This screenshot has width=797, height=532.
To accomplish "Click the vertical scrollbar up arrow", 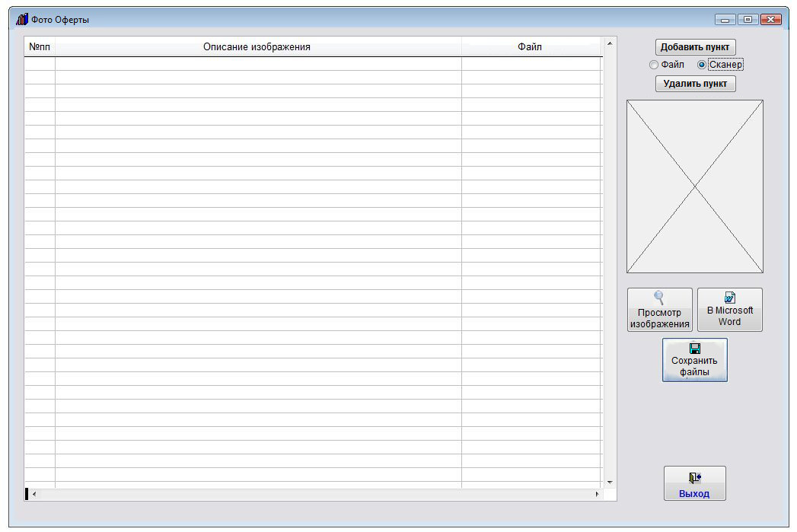I will (610, 43).
